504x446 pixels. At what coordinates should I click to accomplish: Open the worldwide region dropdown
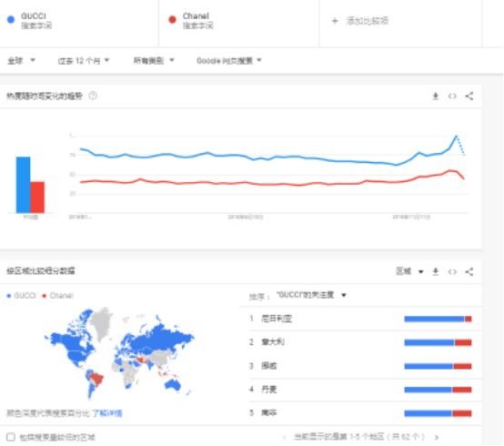pyautogui.click(x=22, y=60)
